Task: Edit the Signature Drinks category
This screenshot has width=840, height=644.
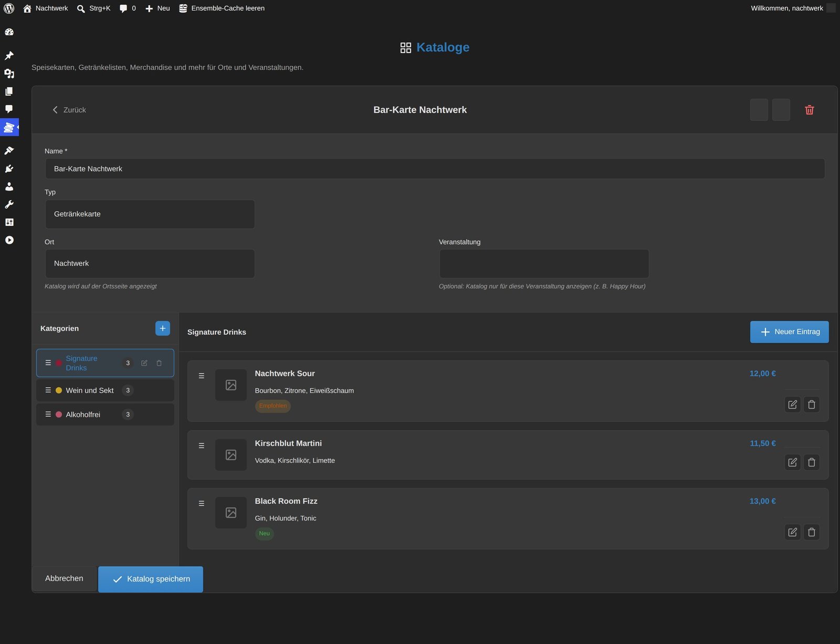Action: point(144,363)
